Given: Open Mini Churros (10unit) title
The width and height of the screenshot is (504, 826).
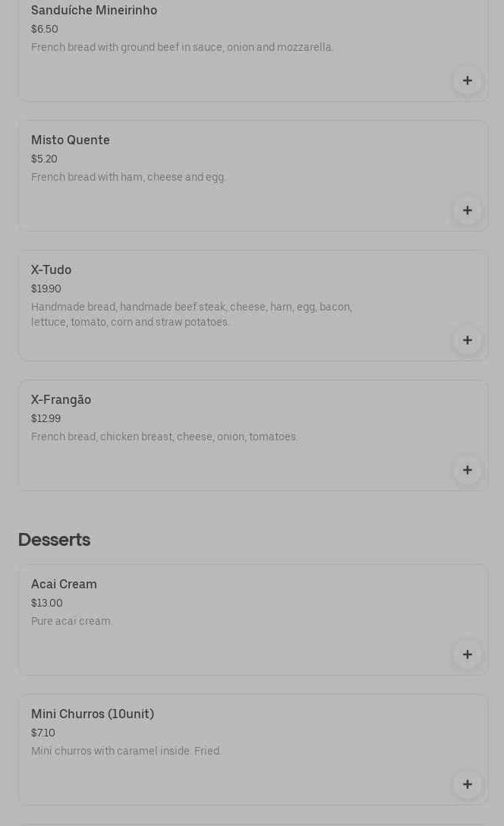Looking at the screenshot, I should coord(93,714).
